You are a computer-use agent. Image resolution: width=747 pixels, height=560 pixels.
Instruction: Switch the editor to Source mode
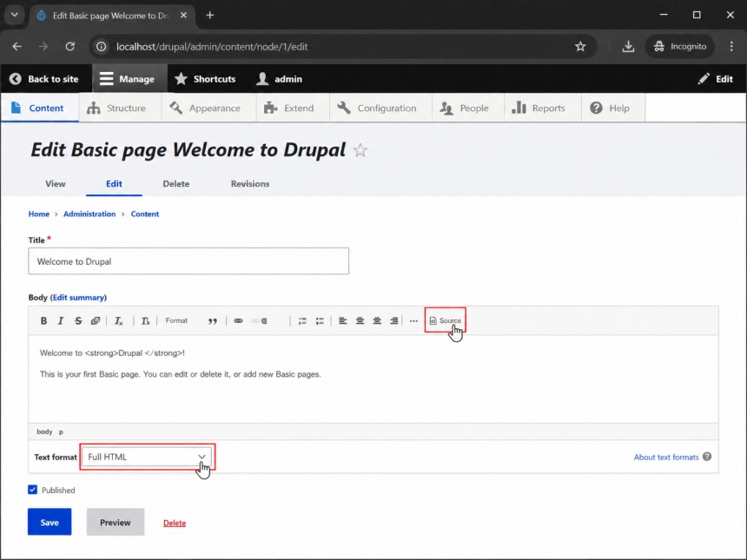446,320
